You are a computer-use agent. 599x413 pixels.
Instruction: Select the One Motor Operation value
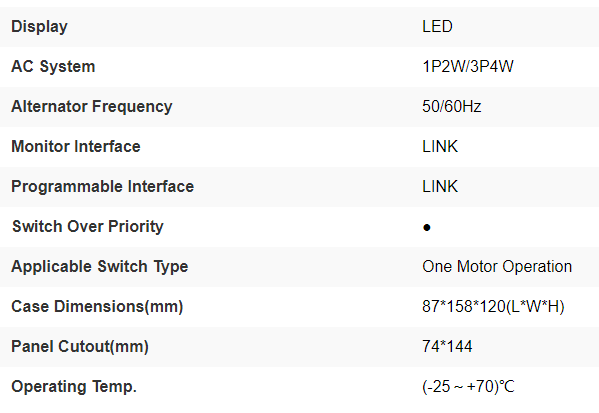(497, 267)
